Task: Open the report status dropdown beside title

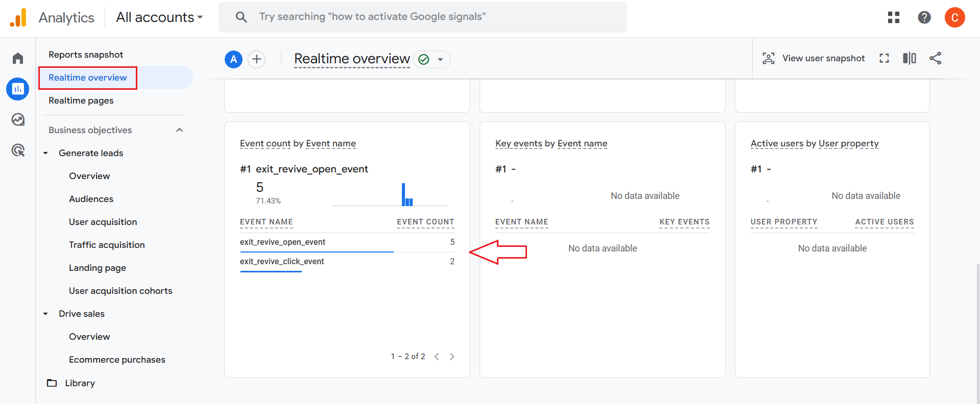Action: pos(440,60)
